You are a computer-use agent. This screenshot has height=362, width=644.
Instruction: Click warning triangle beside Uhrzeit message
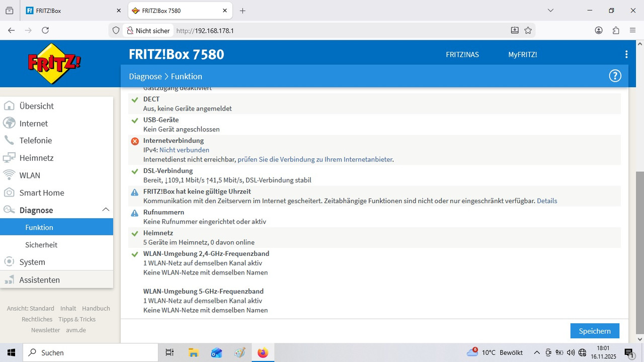click(x=135, y=192)
